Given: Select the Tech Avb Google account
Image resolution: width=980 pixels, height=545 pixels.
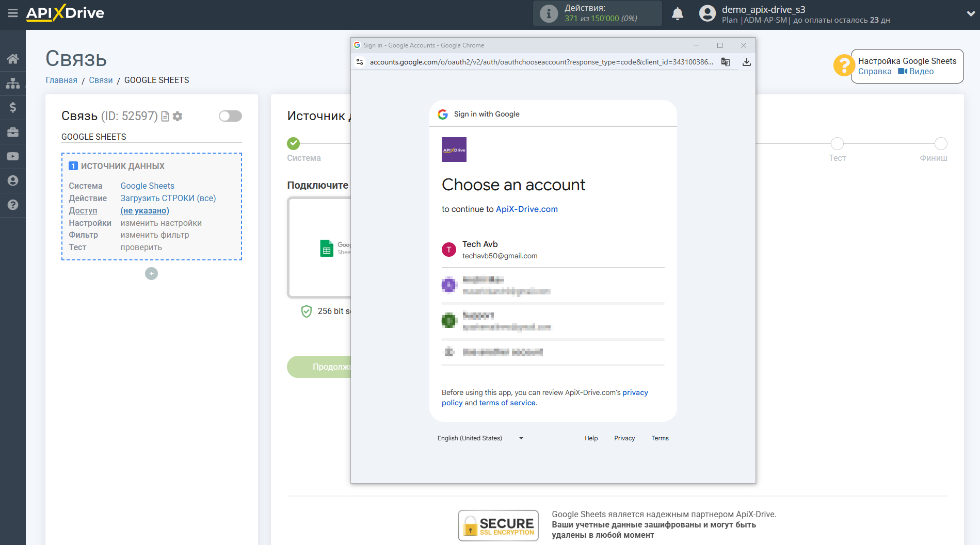Looking at the screenshot, I should 552,250.
